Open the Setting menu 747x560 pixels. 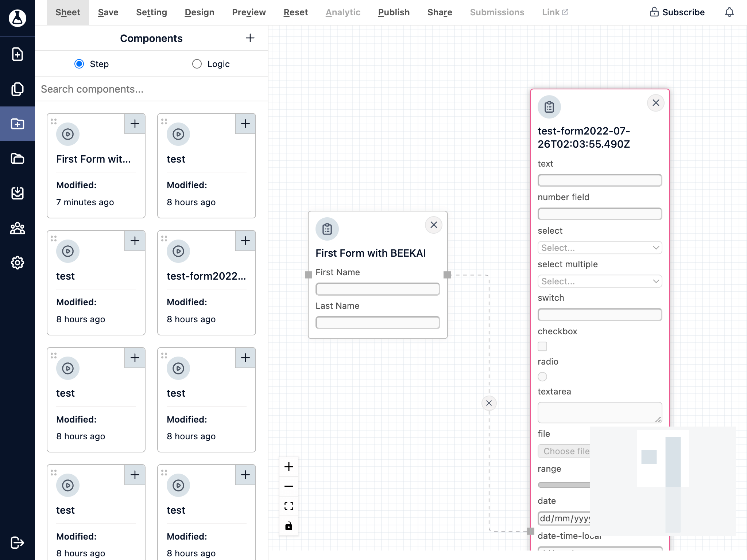coord(151,12)
